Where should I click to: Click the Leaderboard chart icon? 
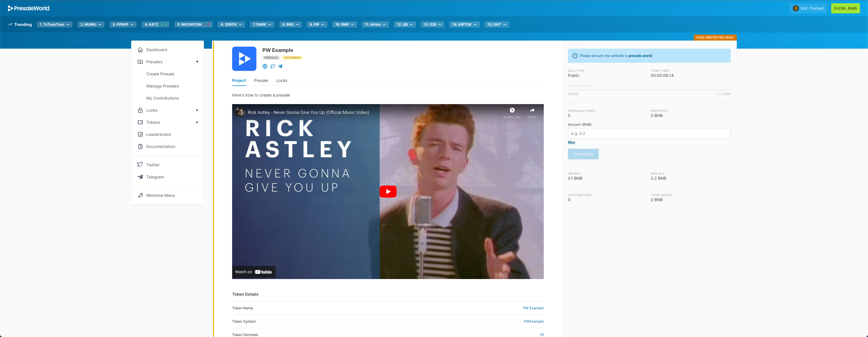[x=140, y=134]
